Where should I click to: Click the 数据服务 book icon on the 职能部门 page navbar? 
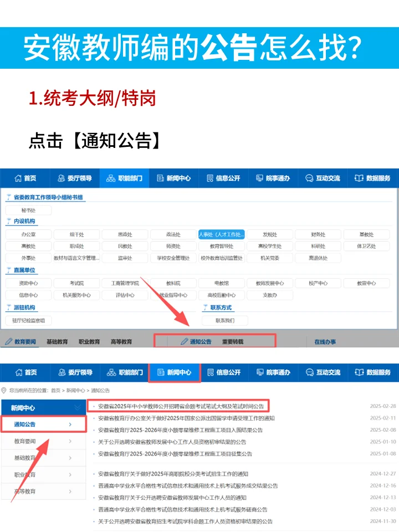[x=359, y=178]
